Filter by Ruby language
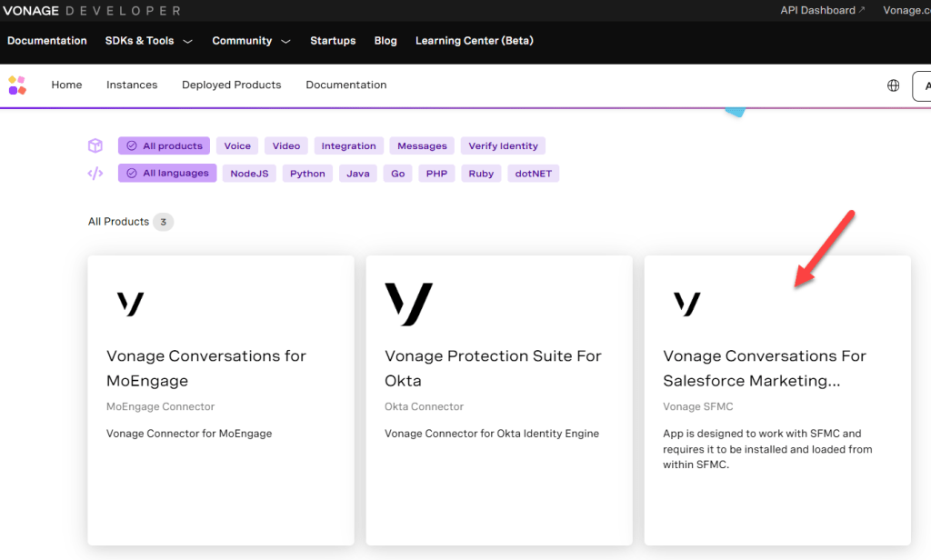 coord(481,174)
